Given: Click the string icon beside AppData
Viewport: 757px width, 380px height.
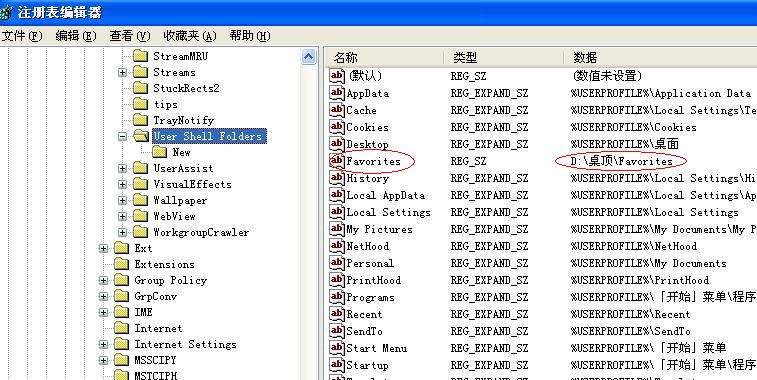Looking at the screenshot, I should pos(337,93).
